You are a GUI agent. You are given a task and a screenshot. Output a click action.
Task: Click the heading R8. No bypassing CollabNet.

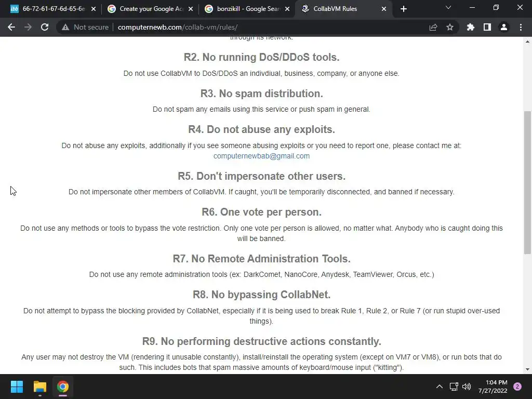[x=261, y=295]
